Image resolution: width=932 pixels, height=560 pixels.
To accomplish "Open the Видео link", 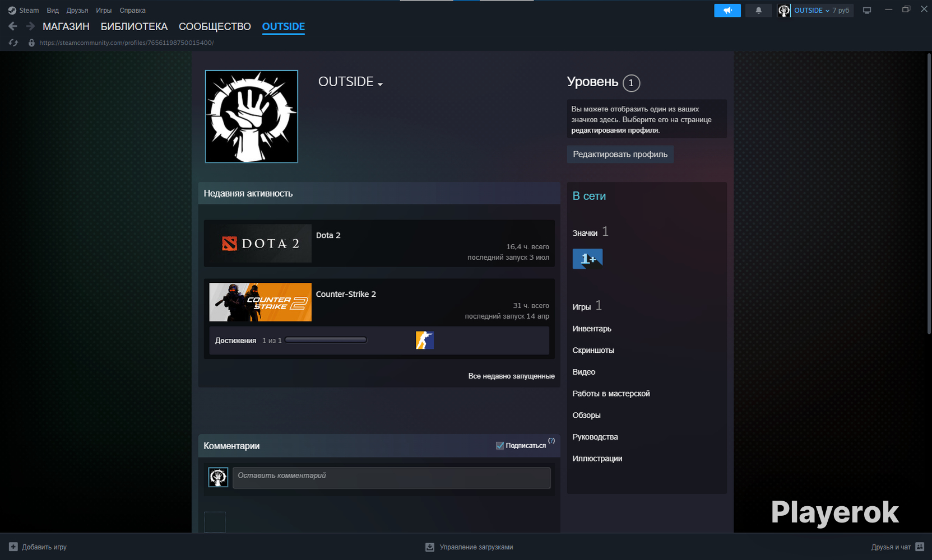I will [x=584, y=372].
